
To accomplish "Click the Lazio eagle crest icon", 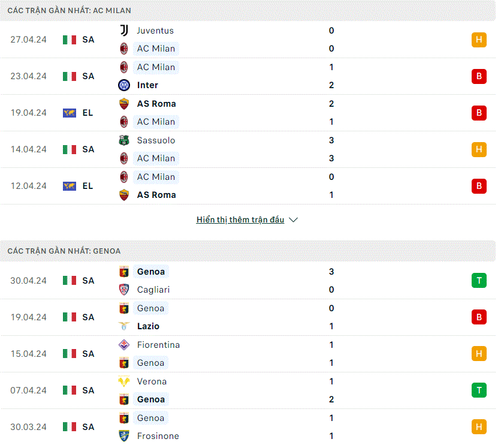I will 124,326.
